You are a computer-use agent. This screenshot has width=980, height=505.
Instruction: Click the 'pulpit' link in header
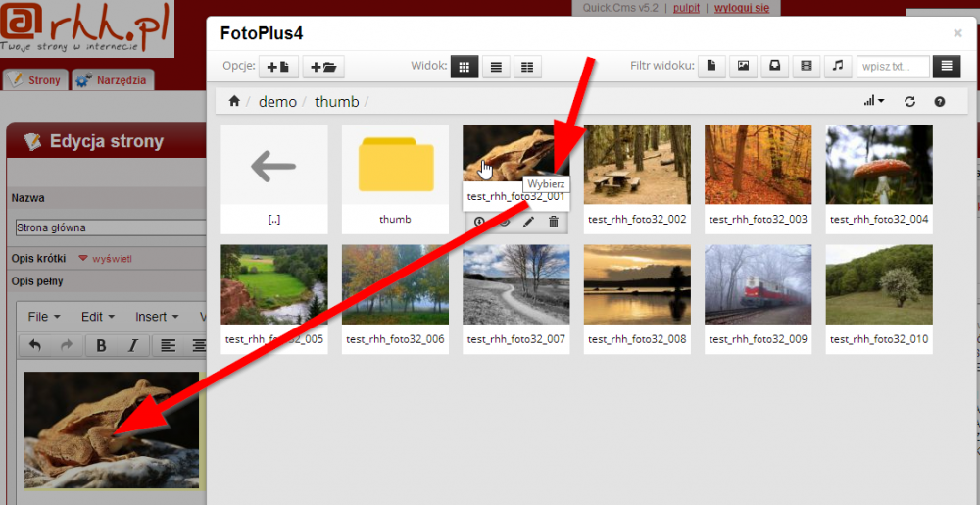(x=686, y=8)
